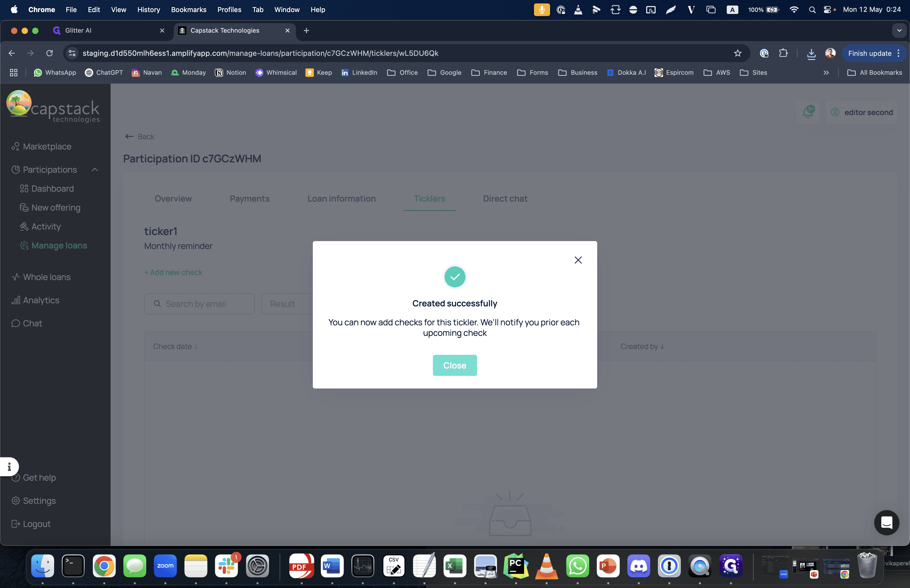
Task: Open Settings in the sidebar
Action: pyautogui.click(x=34, y=501)
